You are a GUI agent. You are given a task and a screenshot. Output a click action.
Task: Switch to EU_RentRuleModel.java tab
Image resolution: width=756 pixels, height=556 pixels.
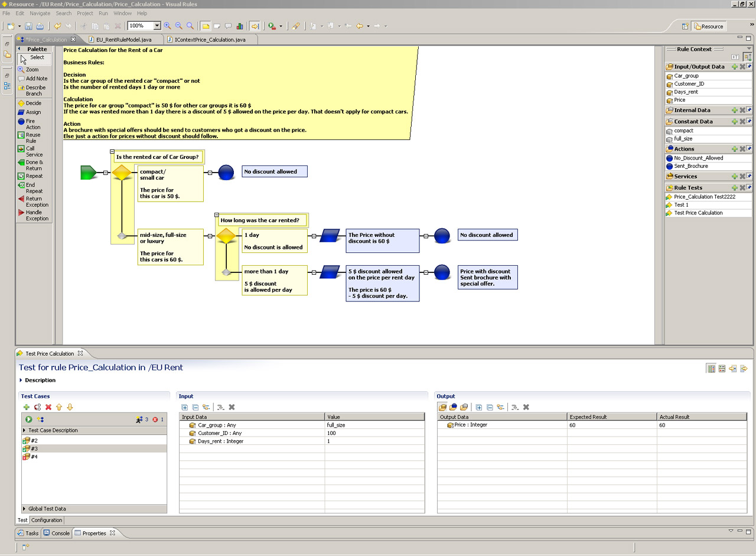(123, 40)
